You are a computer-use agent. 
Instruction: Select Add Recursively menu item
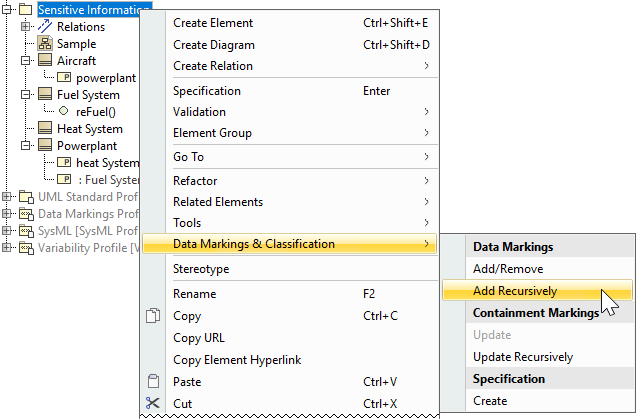[515, 292]
